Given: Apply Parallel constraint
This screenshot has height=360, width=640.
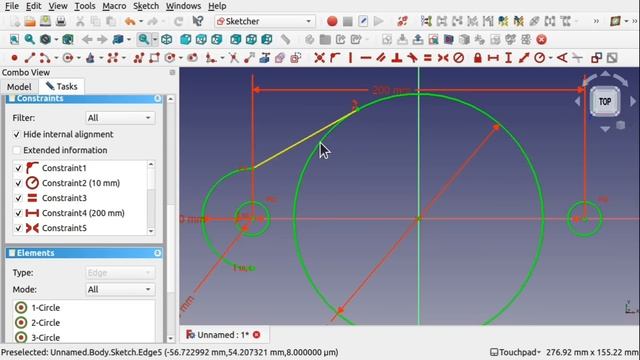Looking at the screenshot, I should [381, 58].
